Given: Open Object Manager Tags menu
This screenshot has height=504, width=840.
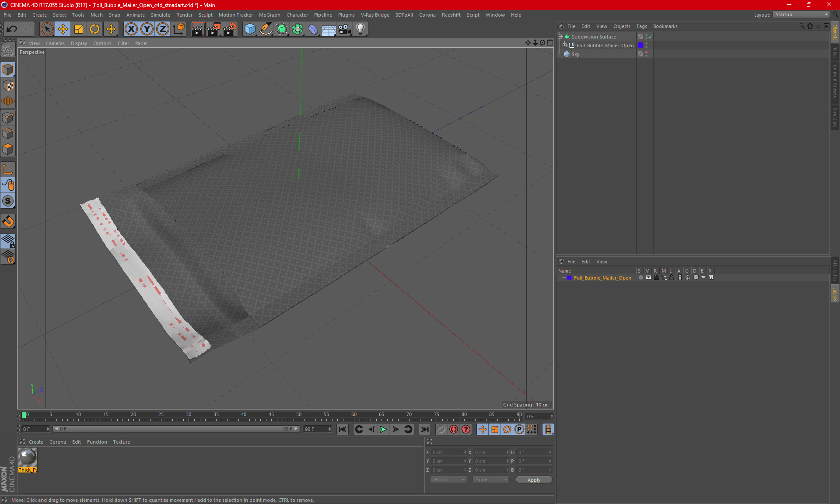Looking at the screenshot, I should [641, 26].
